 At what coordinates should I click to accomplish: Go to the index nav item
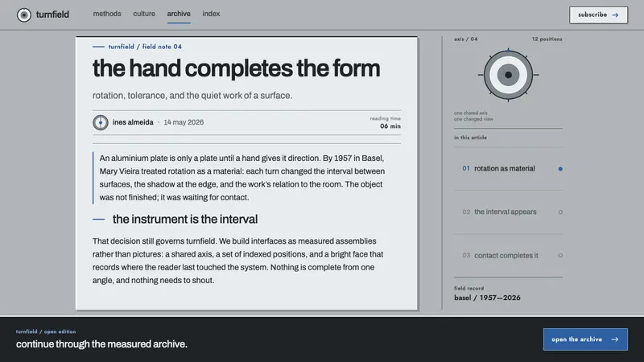coord(211,14)
